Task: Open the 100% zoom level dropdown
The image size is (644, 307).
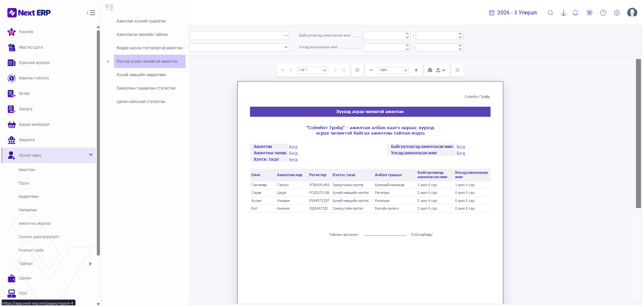Action: [405, 70]
